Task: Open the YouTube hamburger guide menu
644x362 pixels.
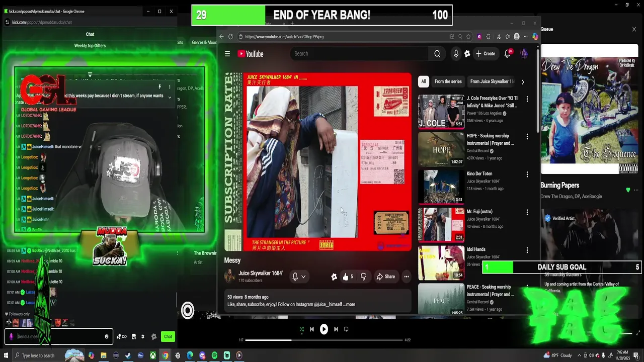Action: point(227,54)
